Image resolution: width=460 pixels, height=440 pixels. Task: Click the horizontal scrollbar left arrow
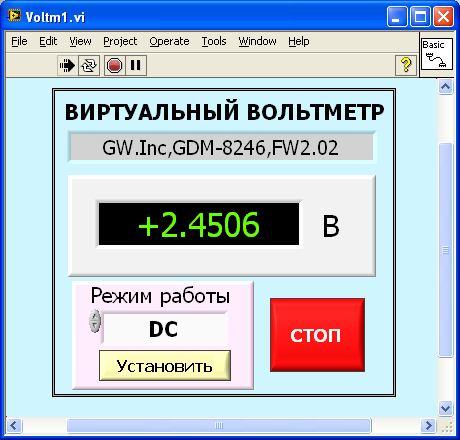click(14, 426)
